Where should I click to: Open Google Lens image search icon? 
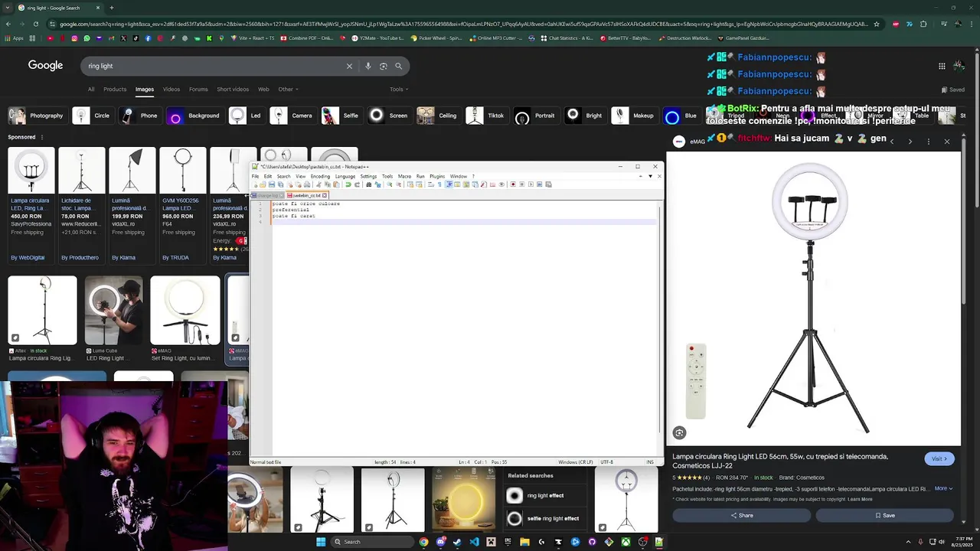click(x=384, y=66)
